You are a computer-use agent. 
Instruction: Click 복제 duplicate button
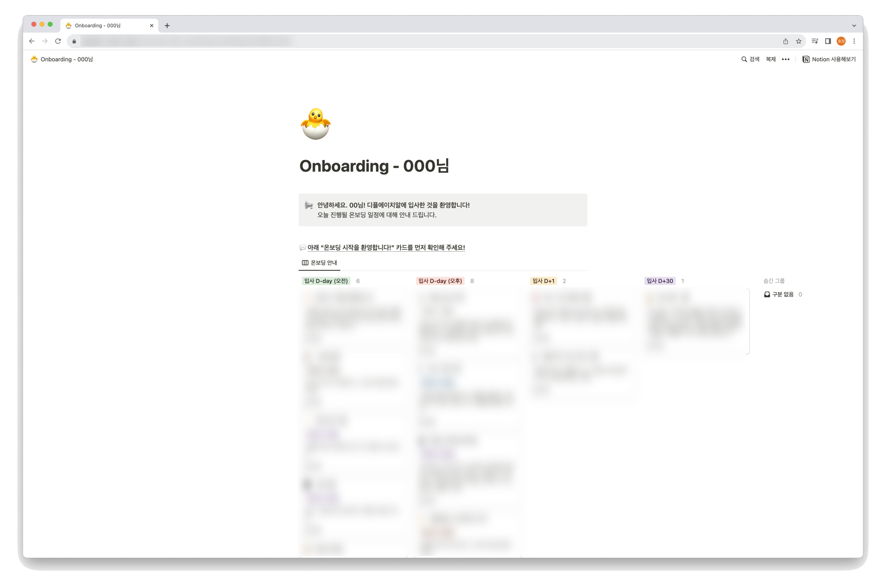pos(771,59)
